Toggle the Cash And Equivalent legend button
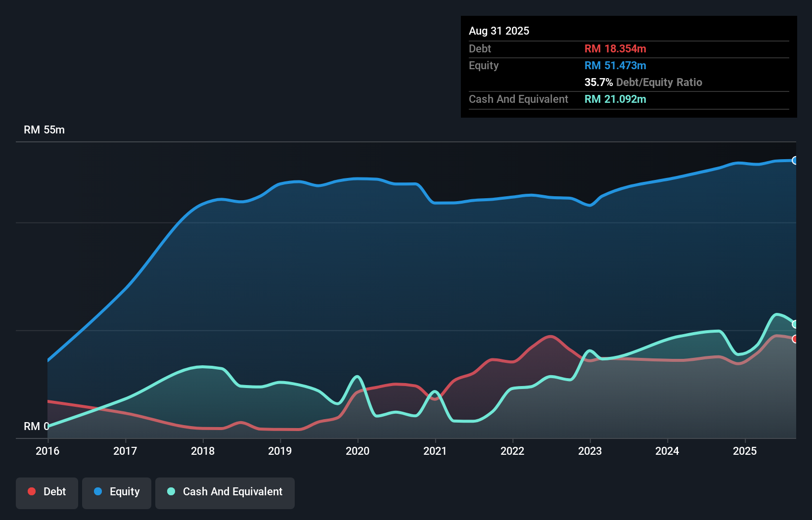The width and height of the screenshot is (812, 520). coord(225,493)
